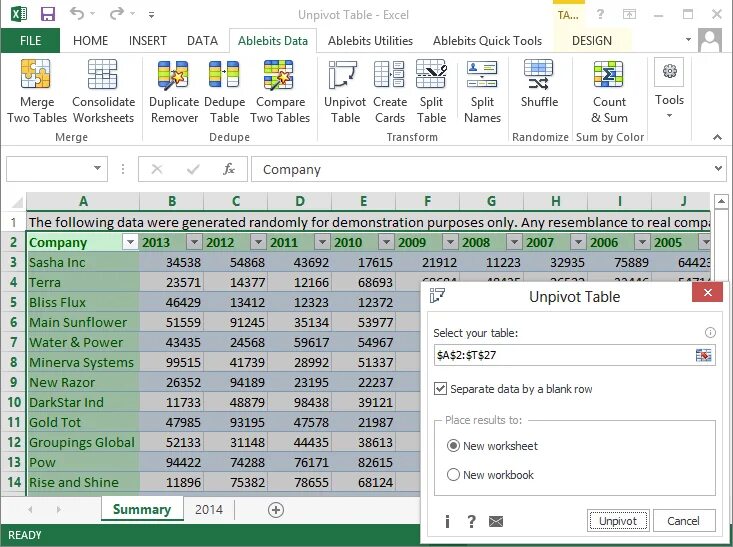
Task: Select cell containing Minerva Systems
Action: click(x=83, y=362)
